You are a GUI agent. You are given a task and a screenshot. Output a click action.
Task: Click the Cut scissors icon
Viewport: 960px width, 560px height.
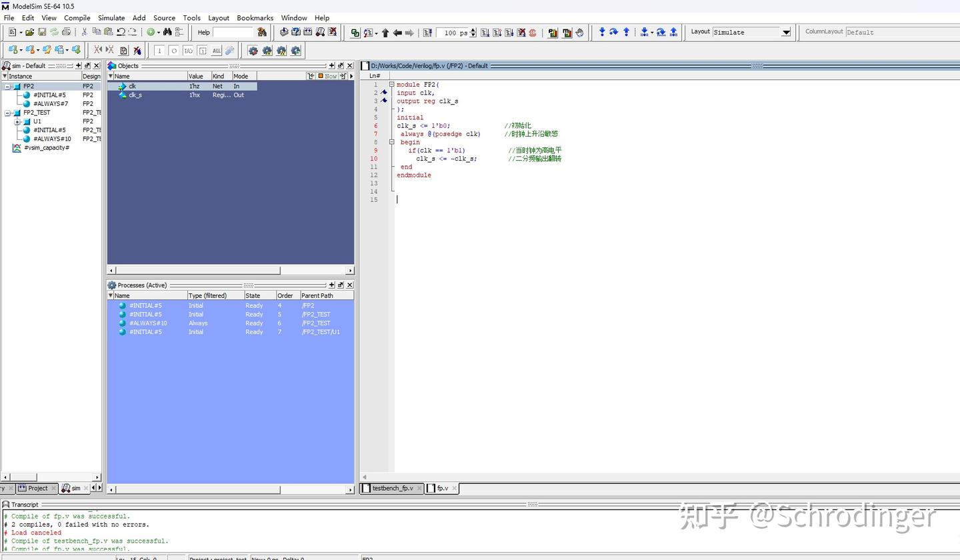click(85, 32)
